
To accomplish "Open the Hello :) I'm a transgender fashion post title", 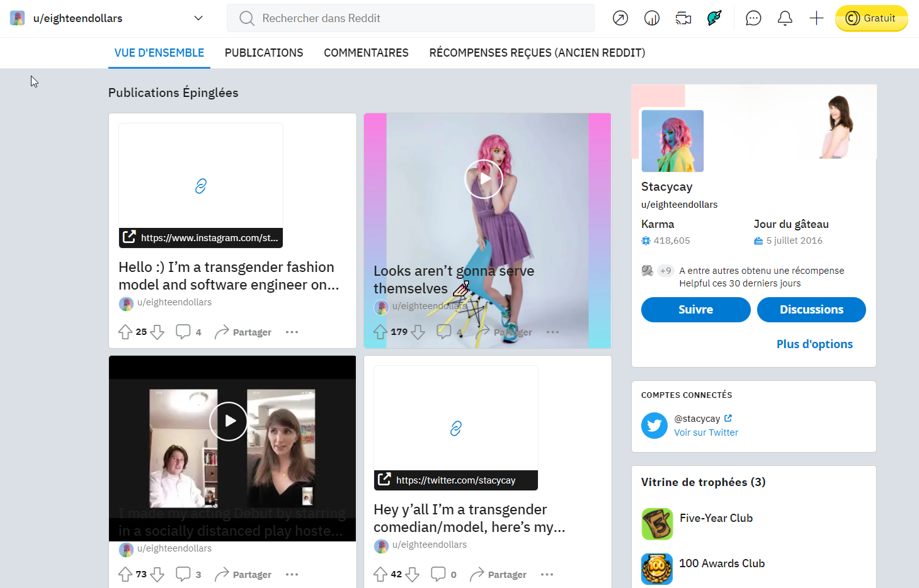I will (229, 276).
